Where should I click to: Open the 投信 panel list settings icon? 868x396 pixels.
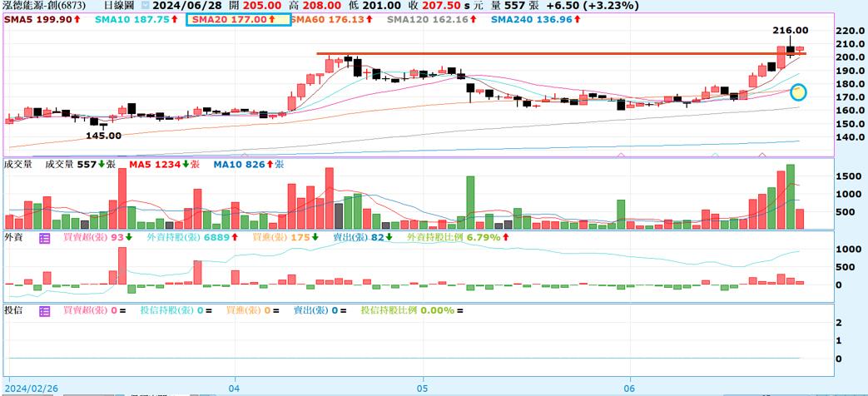tap(45, 311)
